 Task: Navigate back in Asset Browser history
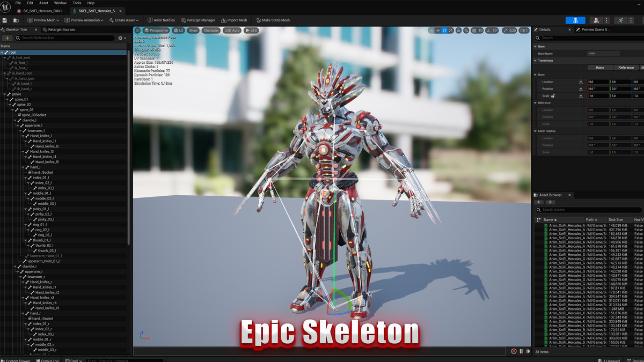540,202
